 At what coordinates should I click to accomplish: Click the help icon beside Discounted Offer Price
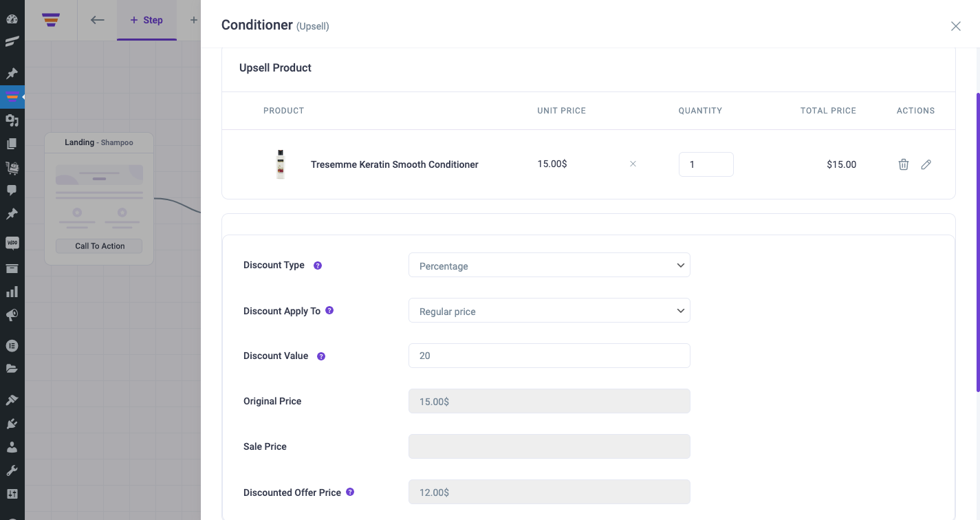click(350, 492)
